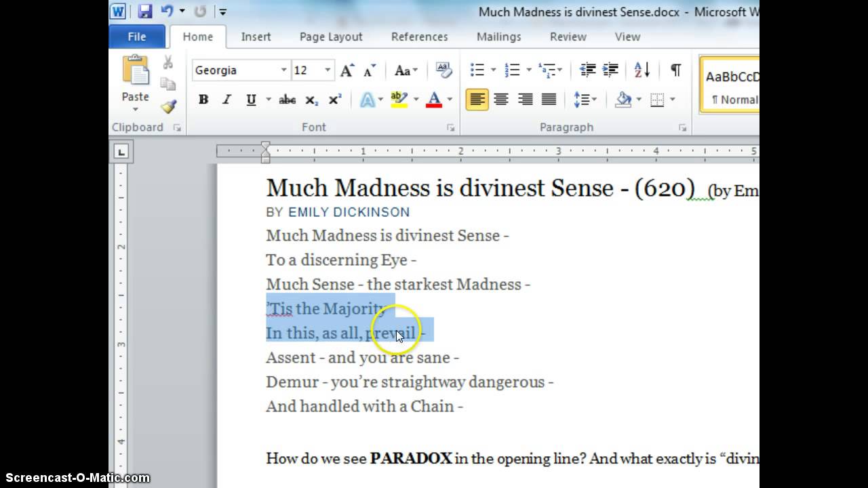Click the Bullets list icon
This screenshot has height=488, width=868.
477,70
